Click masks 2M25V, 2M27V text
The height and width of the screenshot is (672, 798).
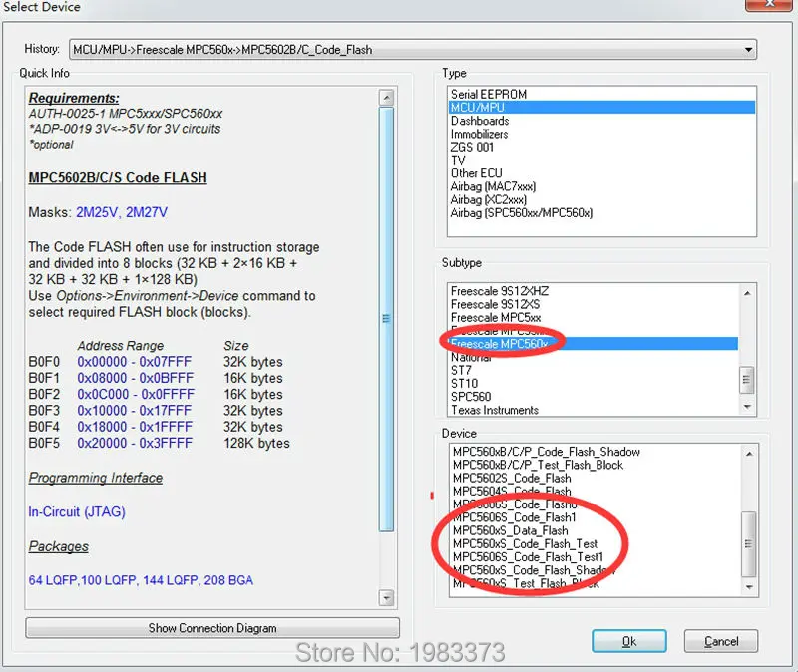(x=122, y=212)
